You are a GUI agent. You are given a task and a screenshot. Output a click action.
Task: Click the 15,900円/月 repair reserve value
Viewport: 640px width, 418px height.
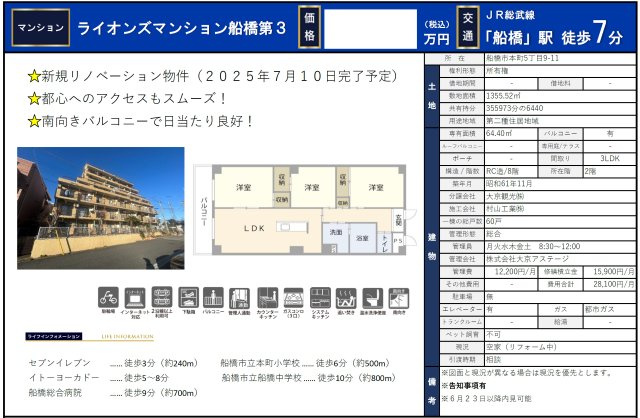[614, 271]
